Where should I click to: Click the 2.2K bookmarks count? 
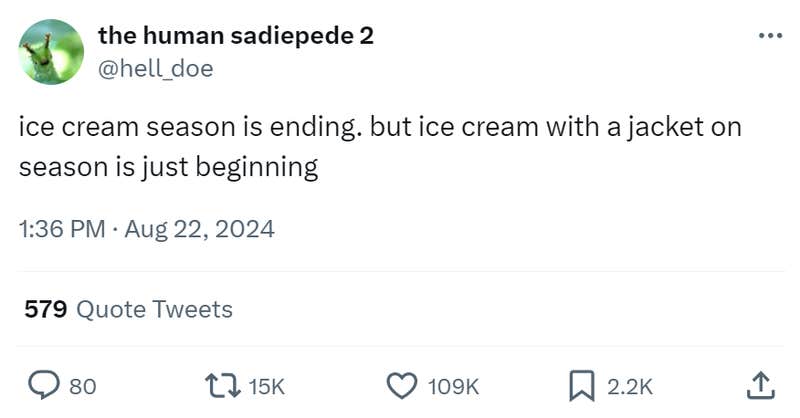click(630, 385)
